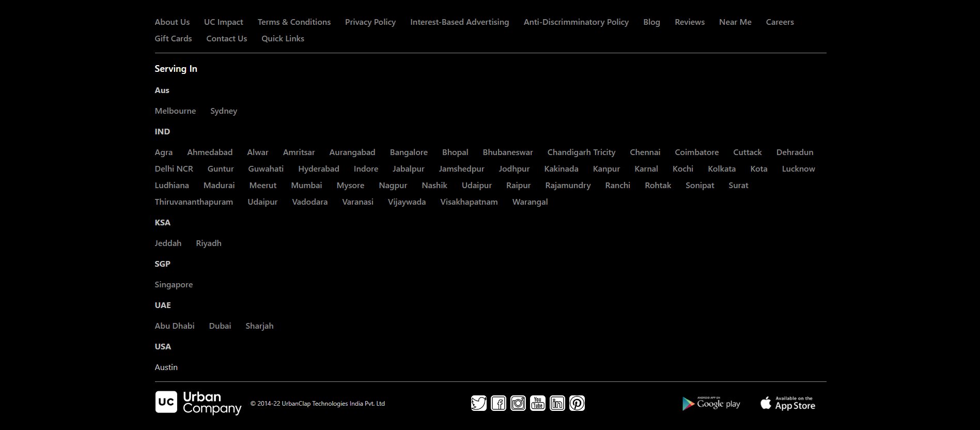Select Visakhapatnam city
Screen dimensions: 980x430
tap(469, 202)
